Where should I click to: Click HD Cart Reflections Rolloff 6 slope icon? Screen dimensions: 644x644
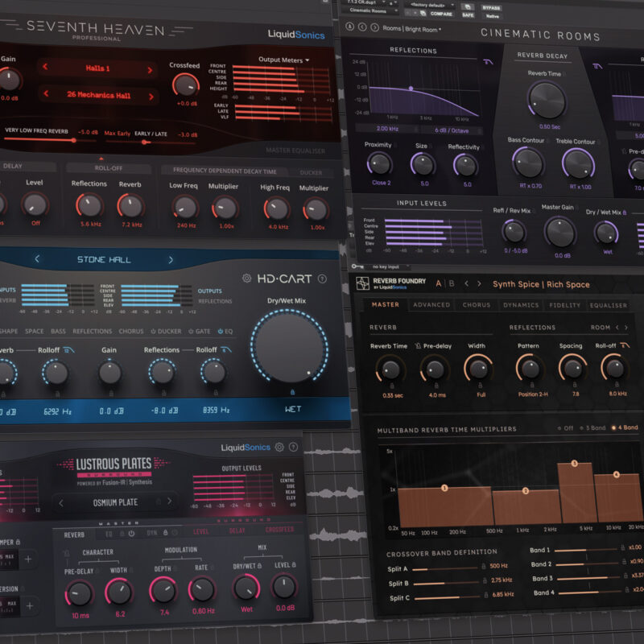coord(226,349)
